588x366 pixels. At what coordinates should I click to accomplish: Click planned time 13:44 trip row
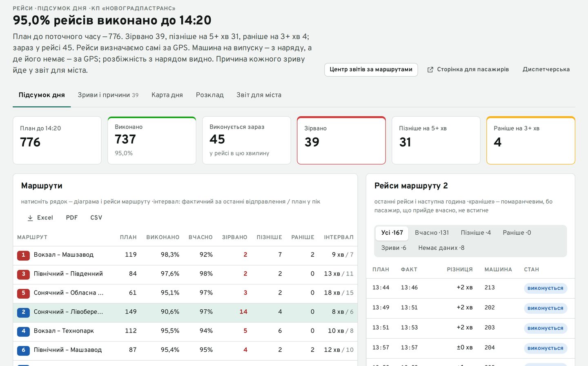(x=470, y=288)
